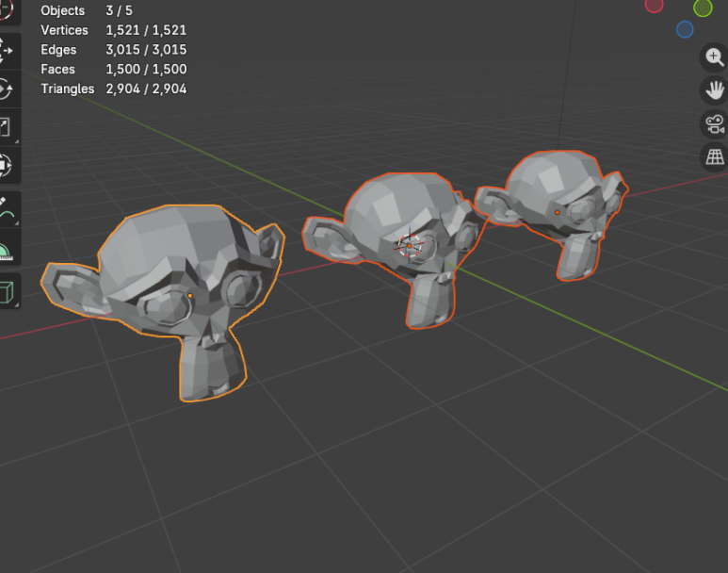
Task: Click the blue Z axis gizmo circle
Action: pyautogui.click(x=685, y=29)
